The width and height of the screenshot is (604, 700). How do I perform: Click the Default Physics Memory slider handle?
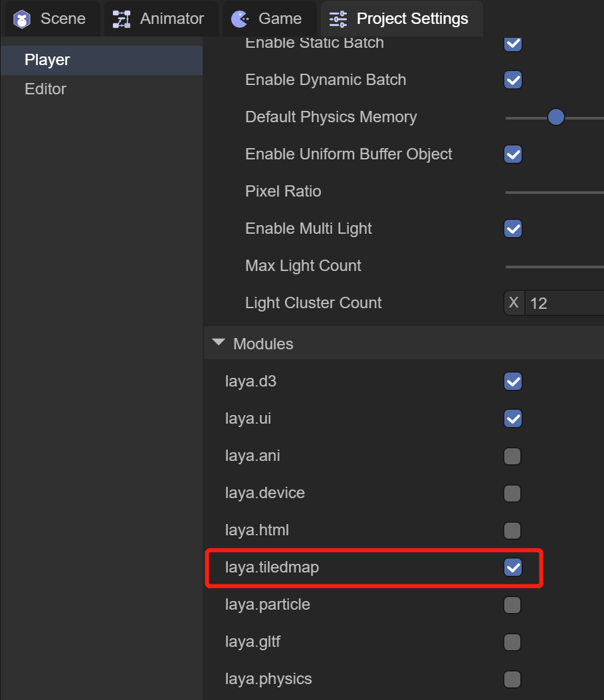coord(556,118)
